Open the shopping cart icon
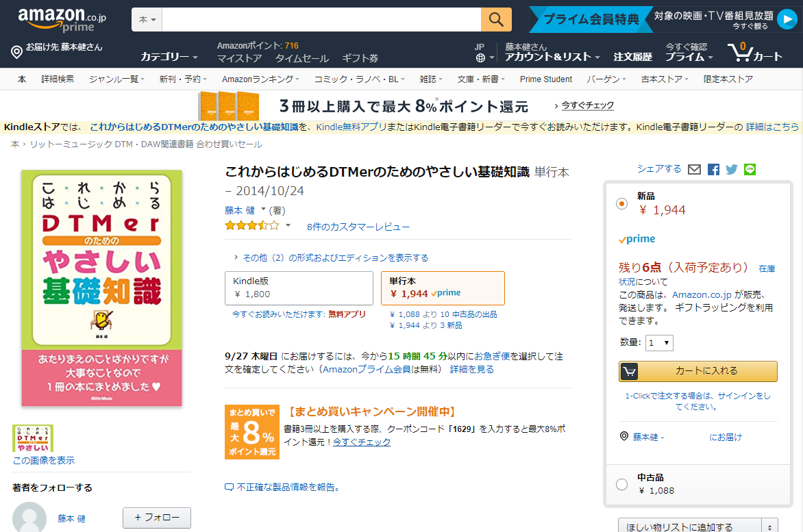 [741, 51]
